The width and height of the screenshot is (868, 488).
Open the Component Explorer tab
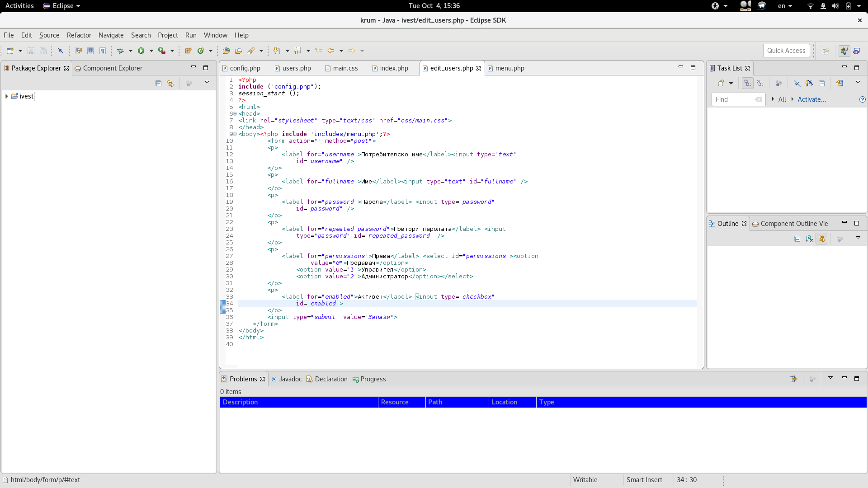pyautogui.click(x=108, y=68)
